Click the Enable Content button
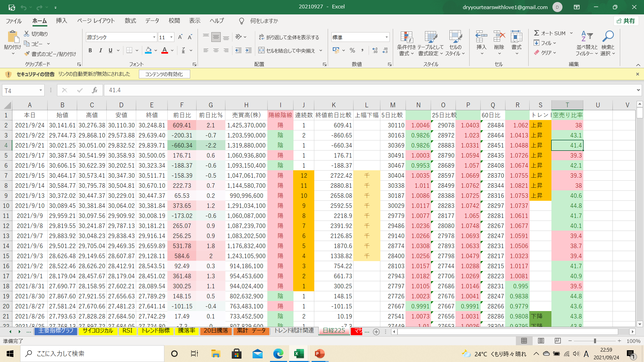644x362 pixels. [x=164, y=74]
